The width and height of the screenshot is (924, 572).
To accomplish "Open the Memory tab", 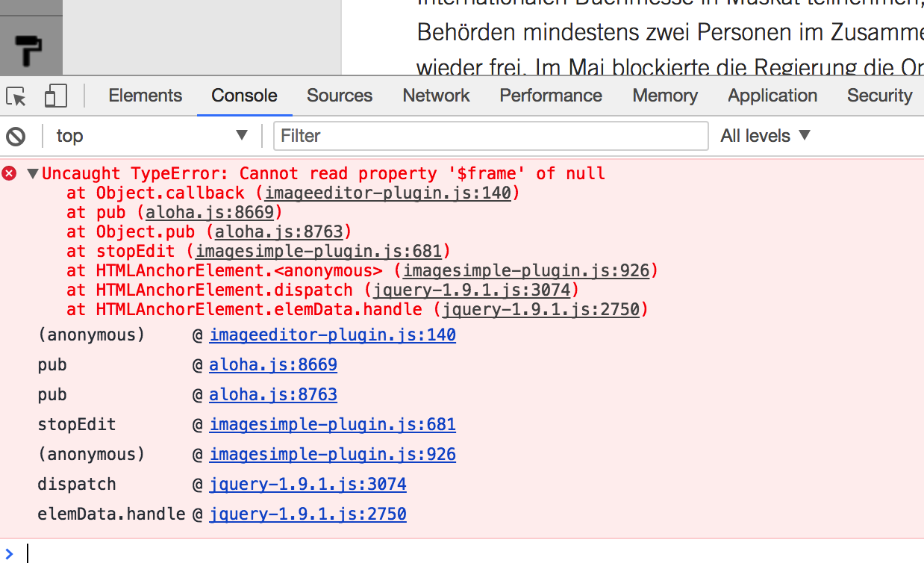I will coord(665,96).
